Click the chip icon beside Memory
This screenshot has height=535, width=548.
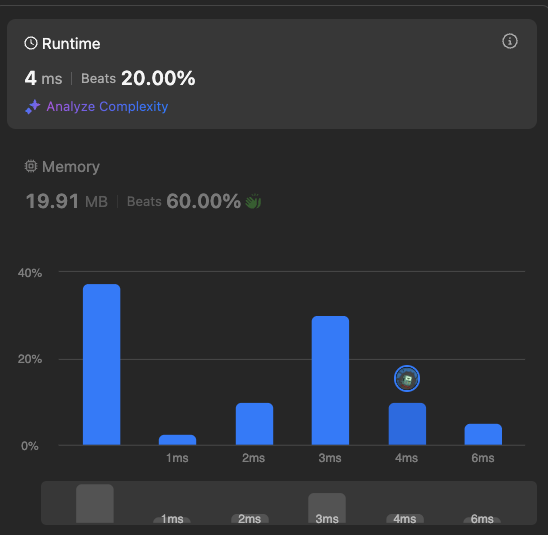pos(31,166)
